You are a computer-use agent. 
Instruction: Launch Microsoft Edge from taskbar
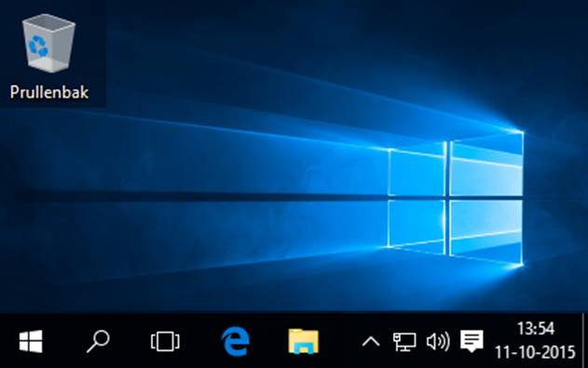click(236, 341)
